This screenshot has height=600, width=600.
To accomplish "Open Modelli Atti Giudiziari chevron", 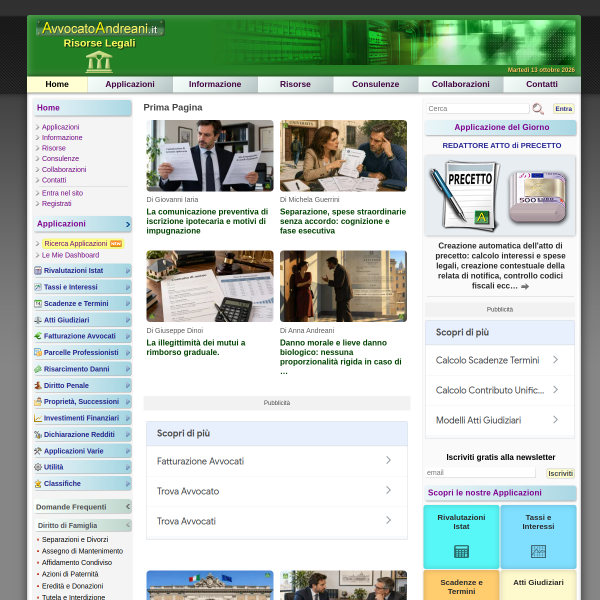I will 556,420.
